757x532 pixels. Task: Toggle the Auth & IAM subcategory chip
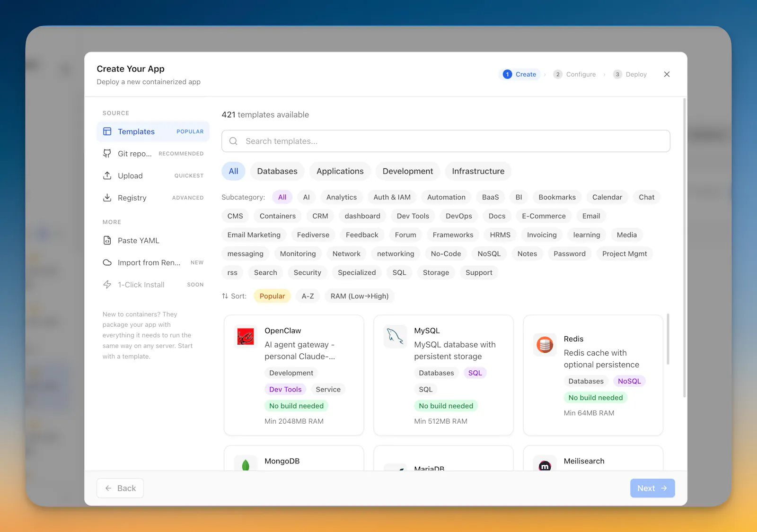pos(392,197)
